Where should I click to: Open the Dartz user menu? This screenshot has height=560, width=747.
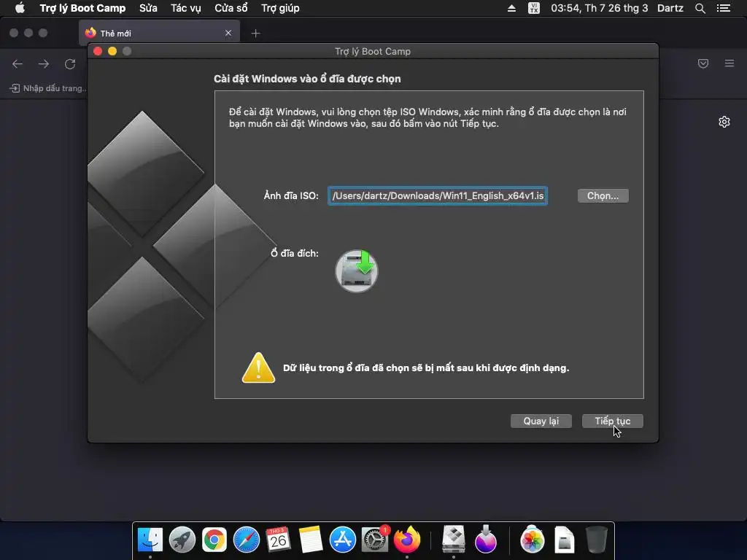[670, 8]
